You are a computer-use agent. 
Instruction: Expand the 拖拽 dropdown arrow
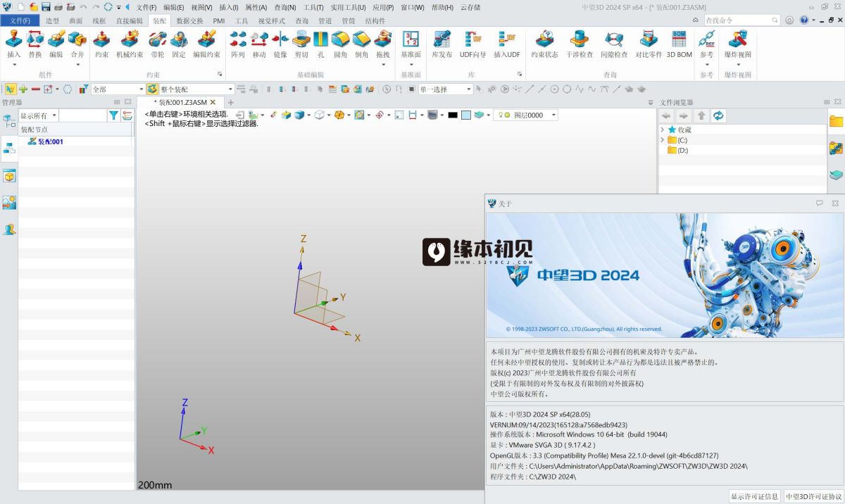click(x=383, y=65)
